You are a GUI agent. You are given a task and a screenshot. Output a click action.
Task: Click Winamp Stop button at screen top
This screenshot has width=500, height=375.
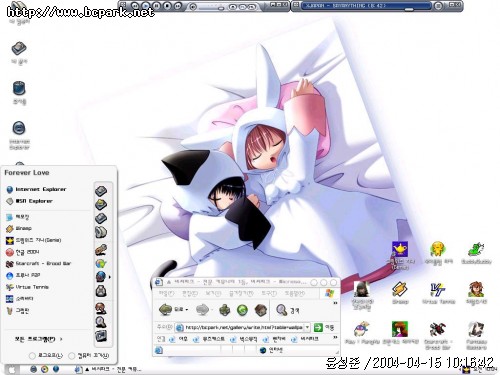coord(167,6)
